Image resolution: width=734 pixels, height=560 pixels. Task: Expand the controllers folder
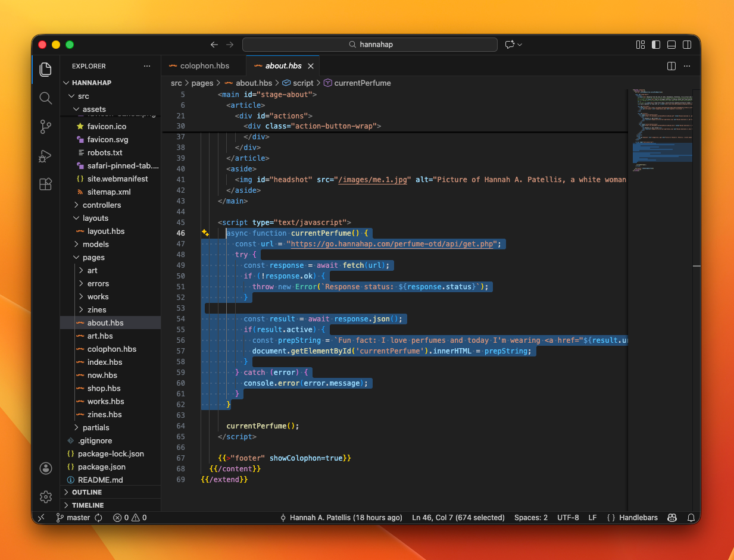coord(101,205)
